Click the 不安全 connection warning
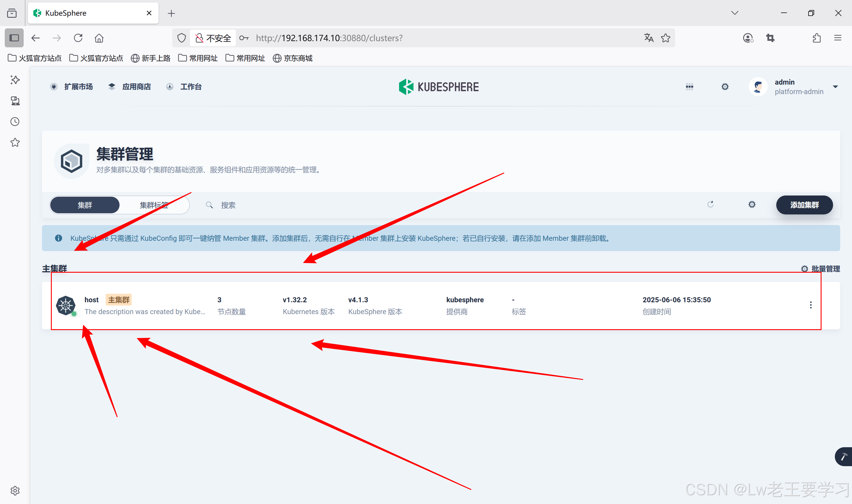This screenshot has height=504, width=852. pos(213,38)
